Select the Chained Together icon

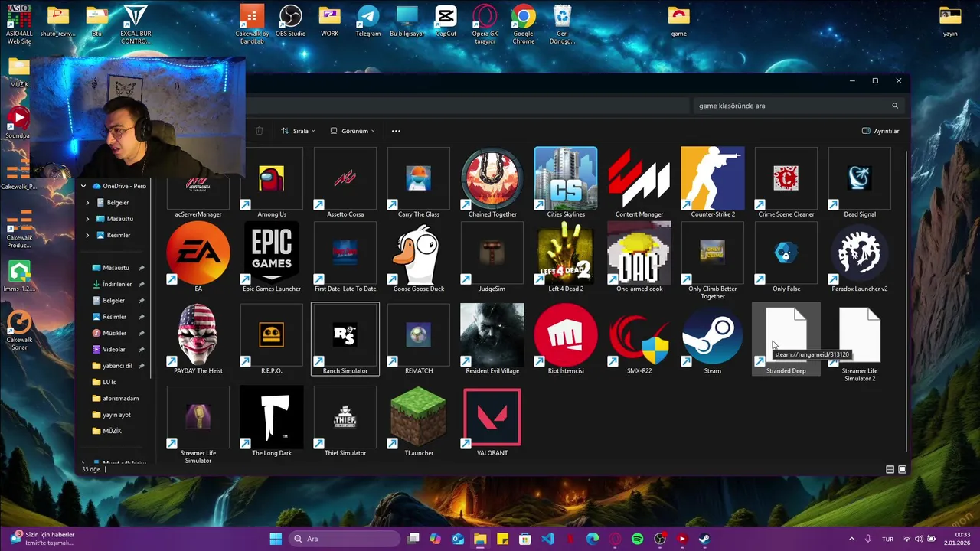coord(492,178)
